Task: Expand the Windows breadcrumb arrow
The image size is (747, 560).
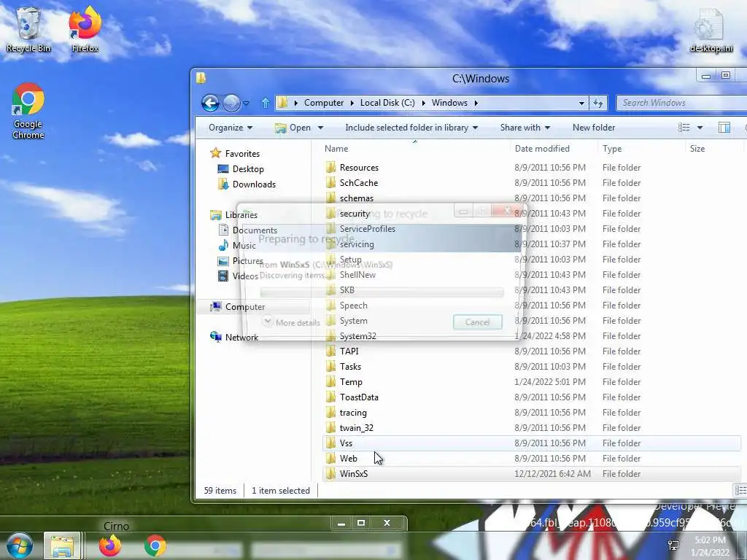Action: 476,103
